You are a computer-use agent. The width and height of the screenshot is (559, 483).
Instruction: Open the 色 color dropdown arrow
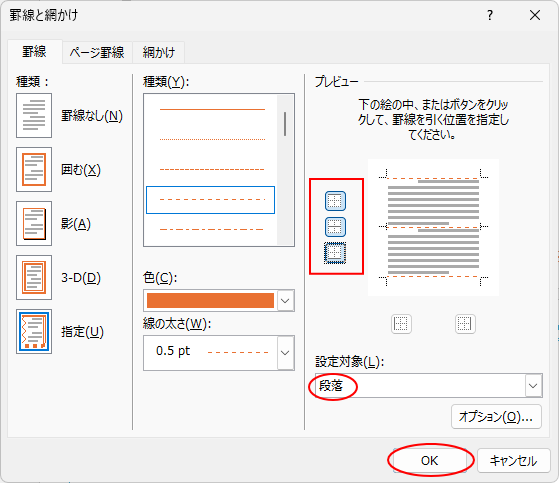[285, 301]
